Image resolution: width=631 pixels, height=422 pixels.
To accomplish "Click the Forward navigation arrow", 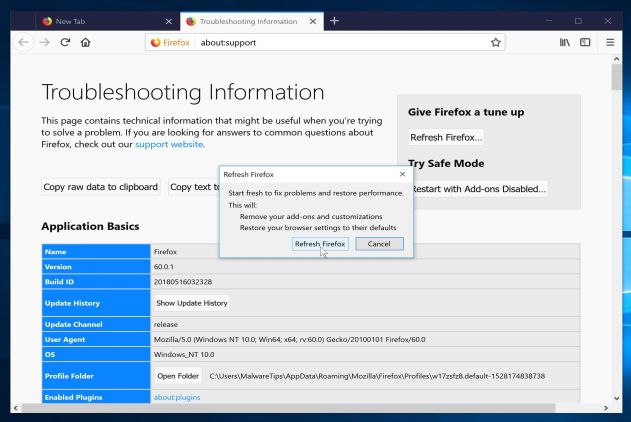I will [x=45, y=42].
